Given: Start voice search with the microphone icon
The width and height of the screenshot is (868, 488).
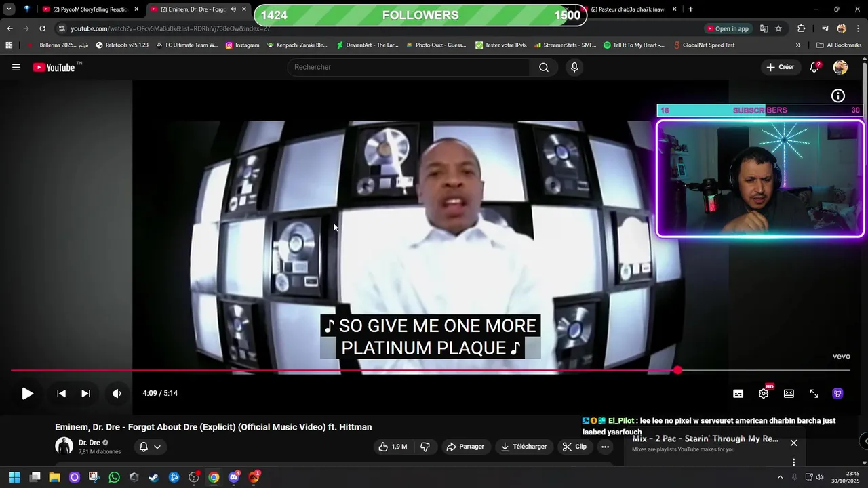Looking at the screenshot, I should 574,67.
